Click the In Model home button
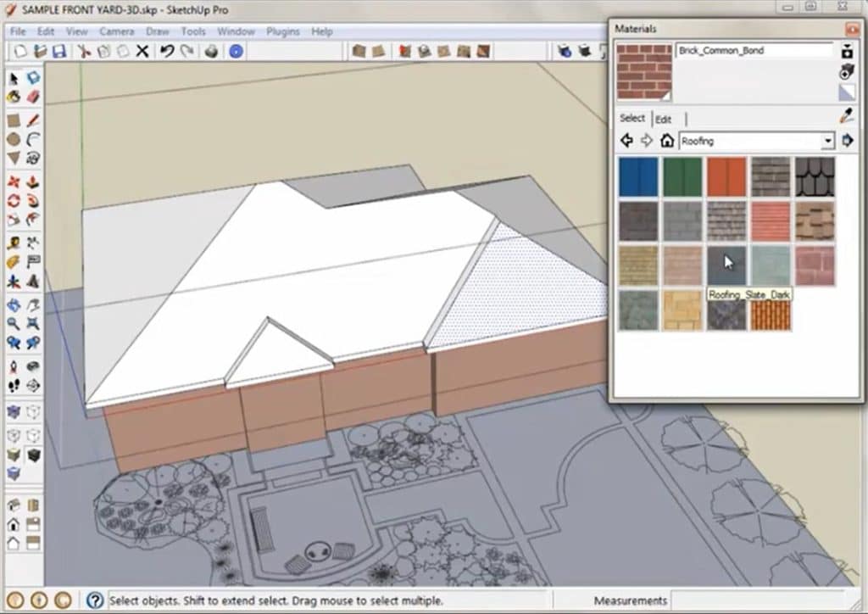This screenshot has height=614, width=868. [x=667, y=141]
